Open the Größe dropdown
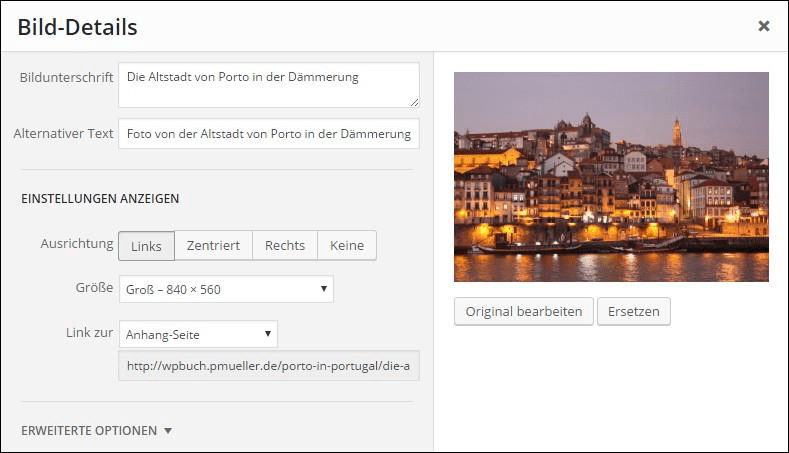 pyautogui.click(x=226, y=290)
